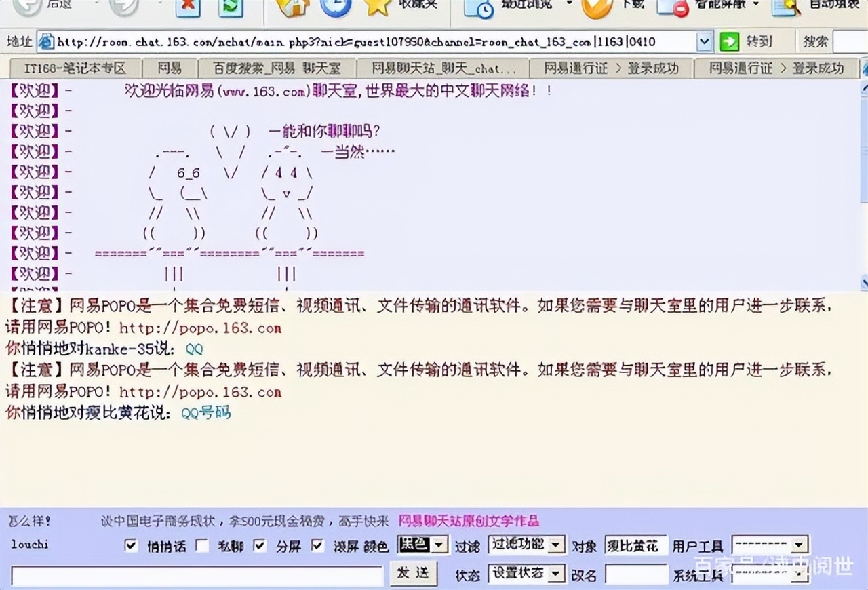Enable the 私聊 private chat checkbox
The height and width of the screenshot is (590, 868).
tap(202, 545)
